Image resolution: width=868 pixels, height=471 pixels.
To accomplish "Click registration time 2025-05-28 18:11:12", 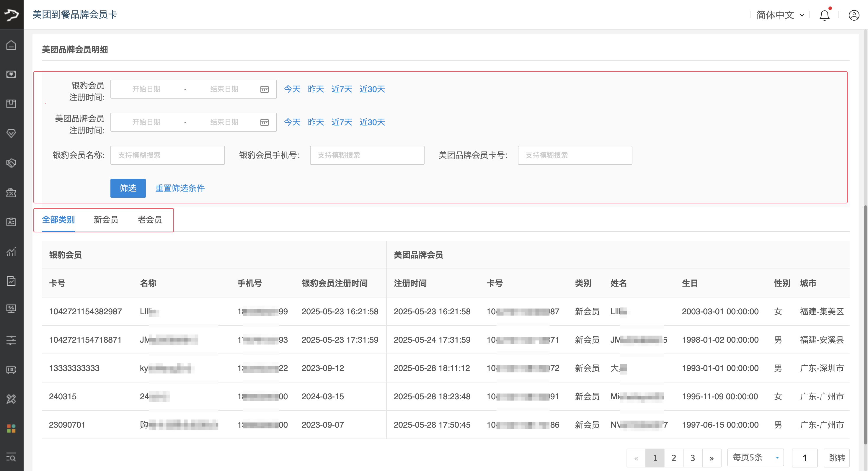I will click(x=432, y=368).
